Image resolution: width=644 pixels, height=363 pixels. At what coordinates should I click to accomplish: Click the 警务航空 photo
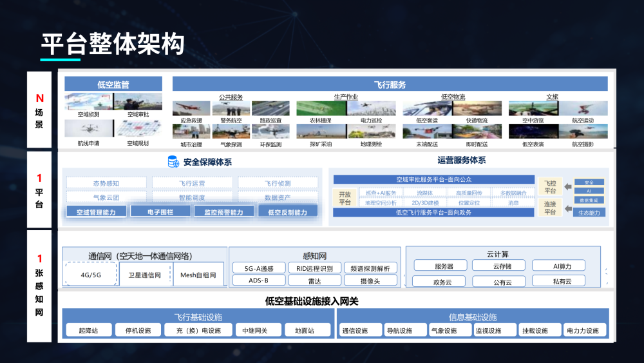tap(231, 108)
